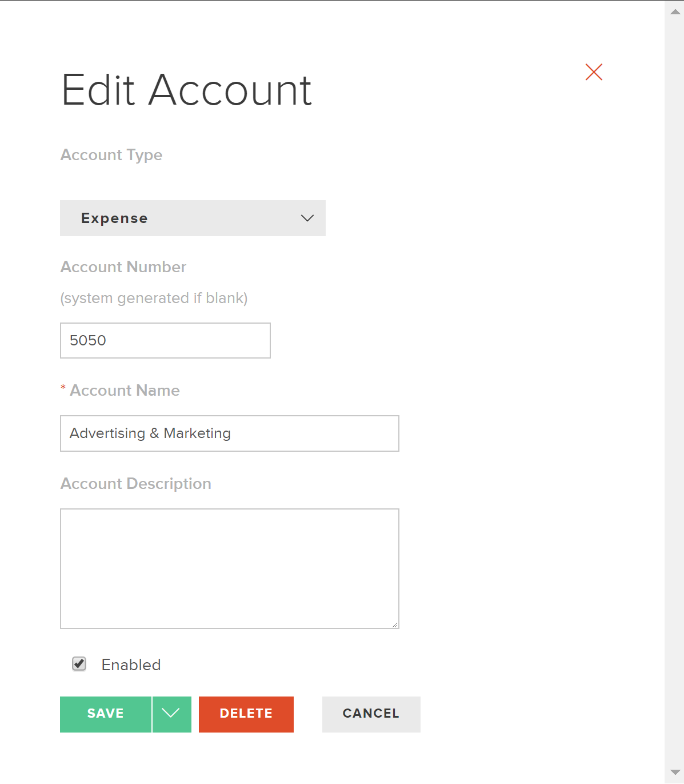This screenshot has height=784, width=684.
Task: Toggle the account via the Enabled label text
Action: tap(131, 664)
